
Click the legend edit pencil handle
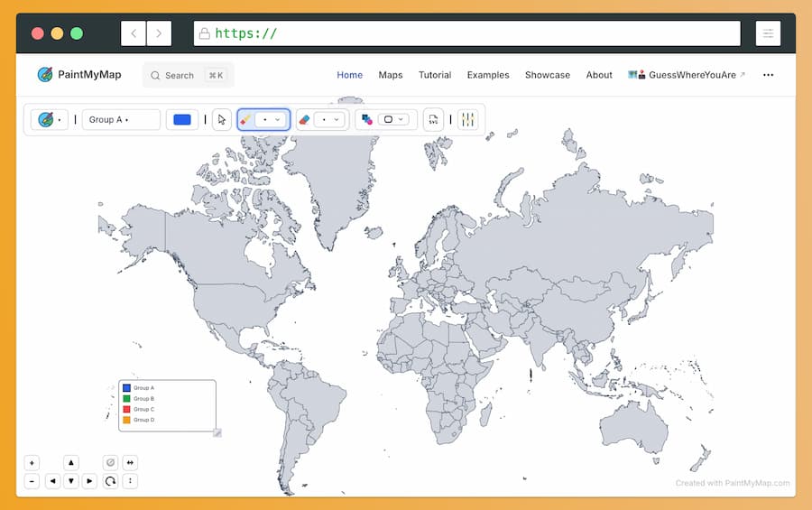click(x=217, y=432)
